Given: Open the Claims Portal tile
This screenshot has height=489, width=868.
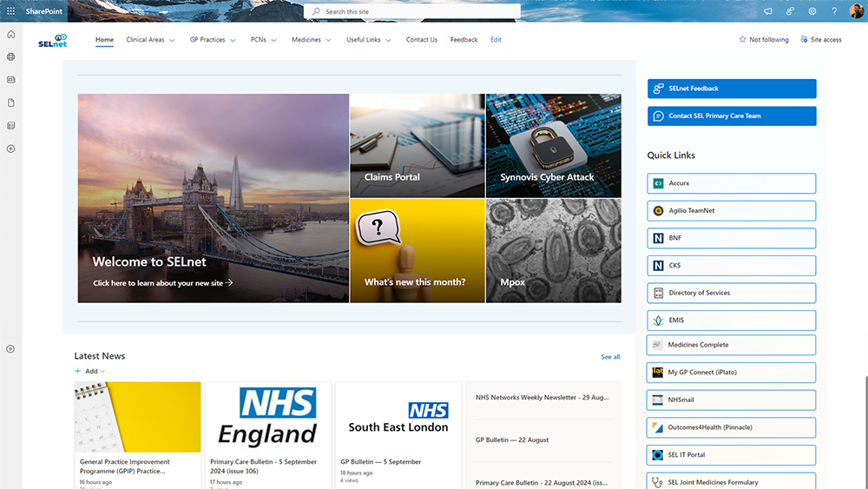Looking at the screenshot, I should (418, 146).
